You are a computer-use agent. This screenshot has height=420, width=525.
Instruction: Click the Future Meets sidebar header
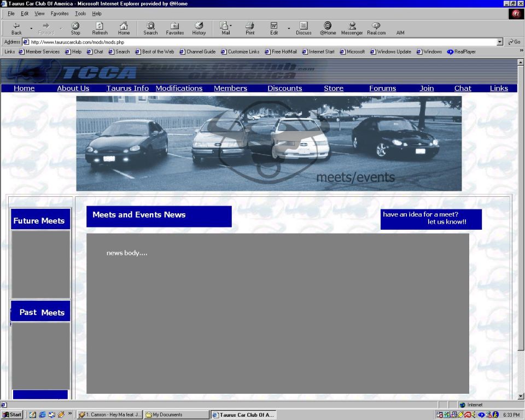pyautogui.click(x=40, y=219)
